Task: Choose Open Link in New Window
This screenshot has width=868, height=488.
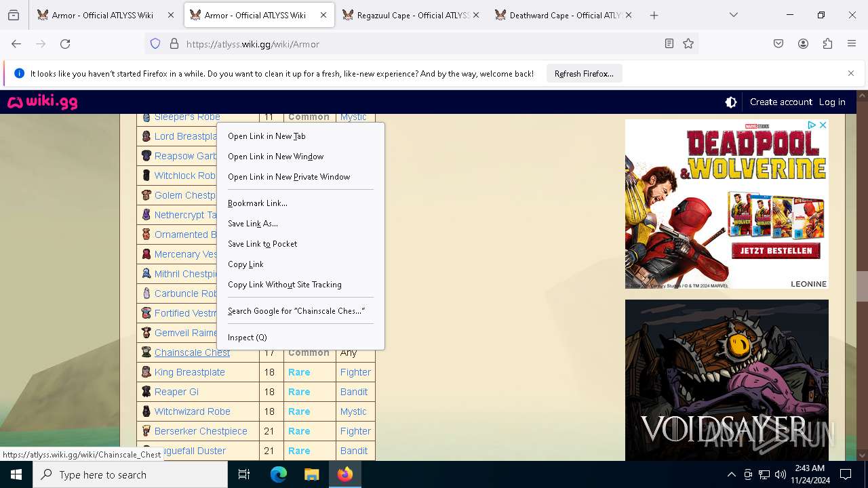Action: [x=300, y=157]
